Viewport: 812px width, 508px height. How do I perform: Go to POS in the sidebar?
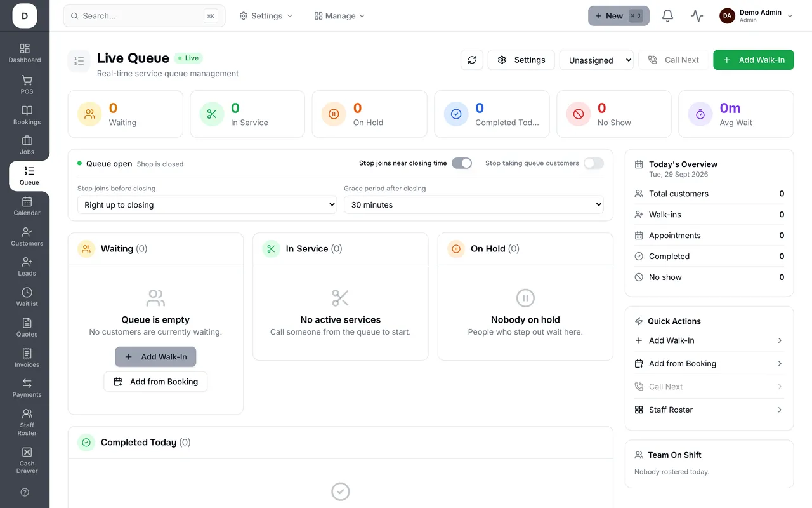[27, 85]
